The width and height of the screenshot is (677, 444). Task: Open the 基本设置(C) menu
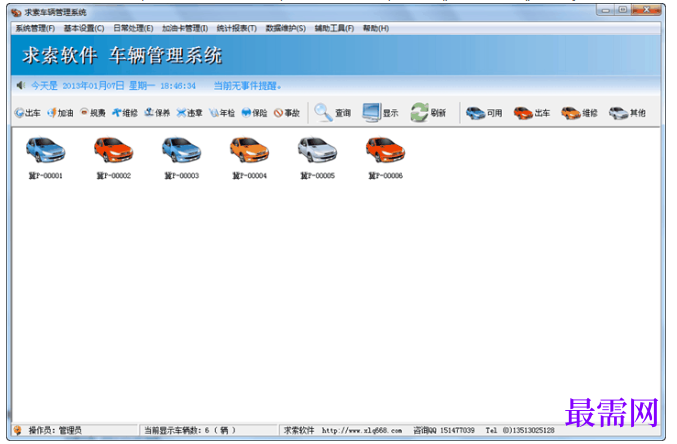click(x=84, y=29)
